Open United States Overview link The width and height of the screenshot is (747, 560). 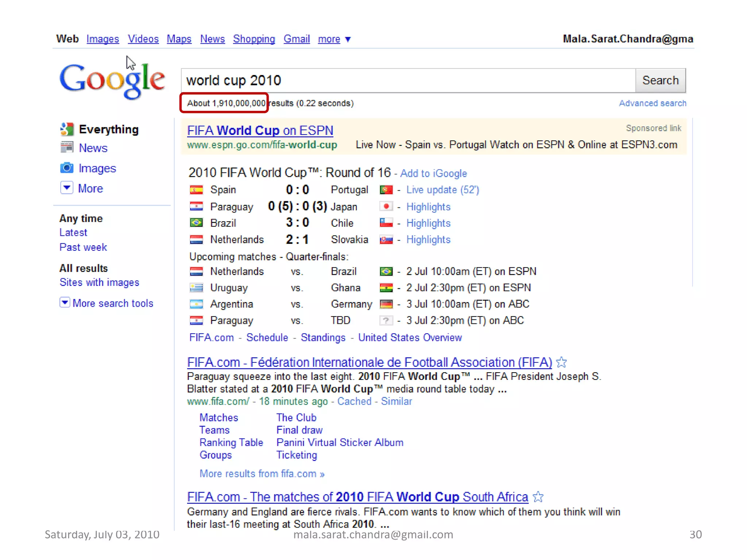point(410,338)
